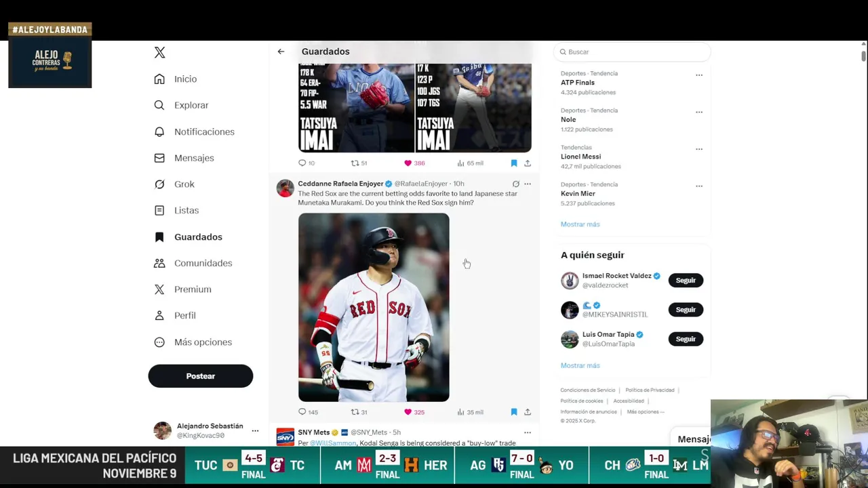The height and width of the screenshot is (488, 868).
Task: Open the @MIKEYSAINRISTIL avatar
Action: point(570,310)
